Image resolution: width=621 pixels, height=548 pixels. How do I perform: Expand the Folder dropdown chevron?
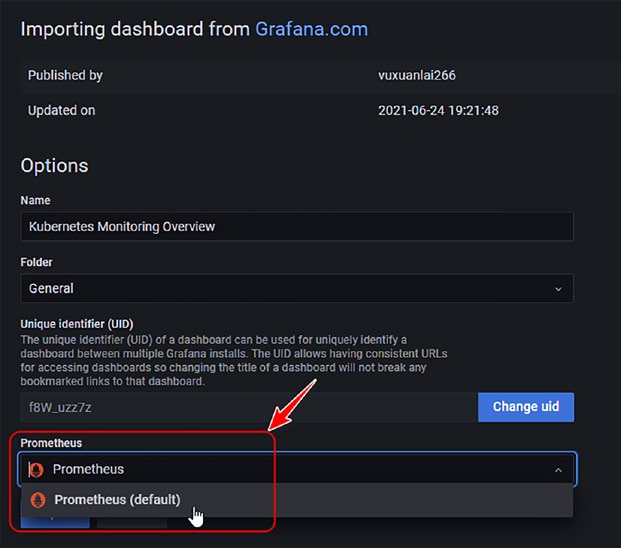click(558, 289)
